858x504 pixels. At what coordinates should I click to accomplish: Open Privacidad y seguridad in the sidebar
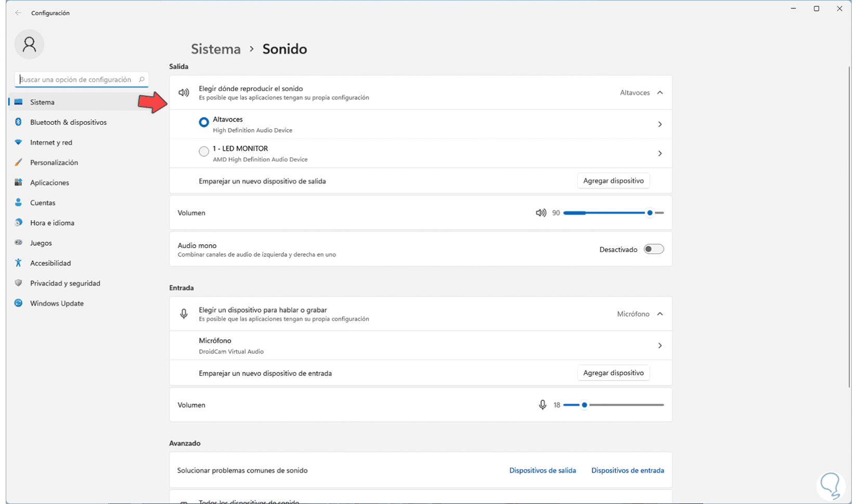(x=65, y=283)
